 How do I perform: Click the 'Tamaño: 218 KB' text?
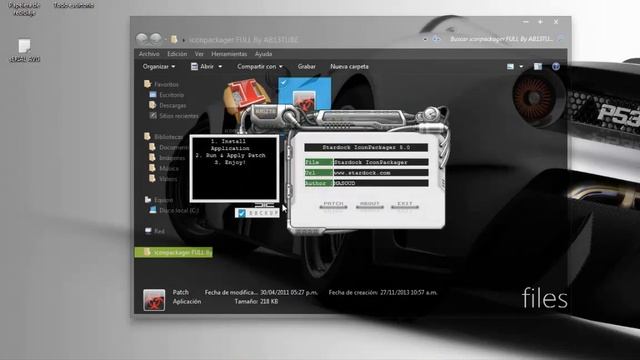[256, 302]
